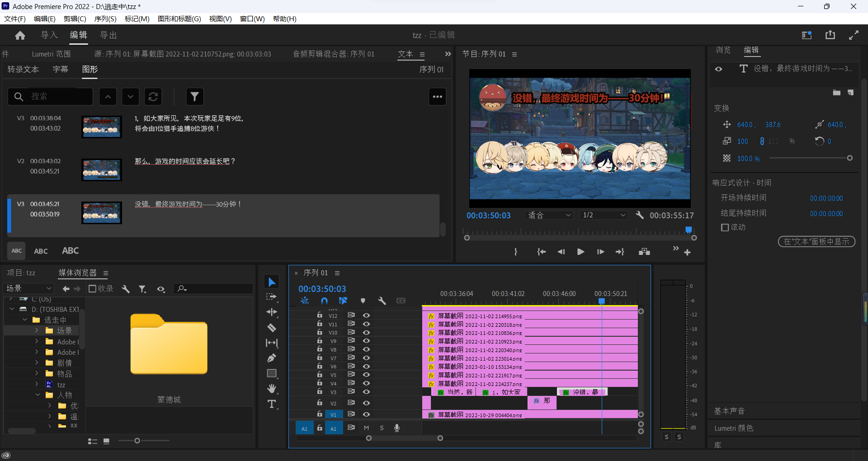Toggle linked selection in timeline
The height and width of the screenshot is (461, 868).
click(343, 301)
